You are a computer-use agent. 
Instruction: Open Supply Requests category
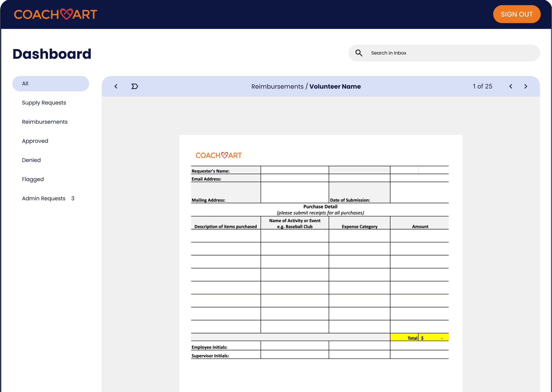(44, 103)
